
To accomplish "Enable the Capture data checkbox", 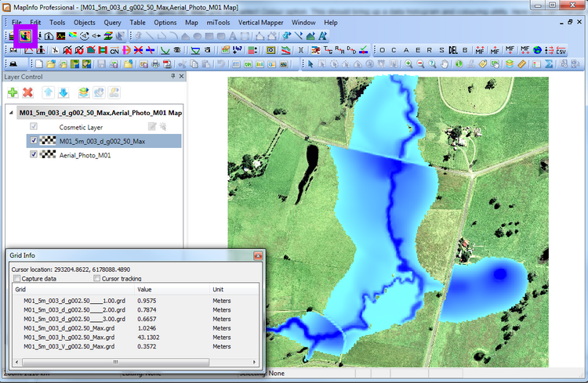I will [x=17, y=278].
